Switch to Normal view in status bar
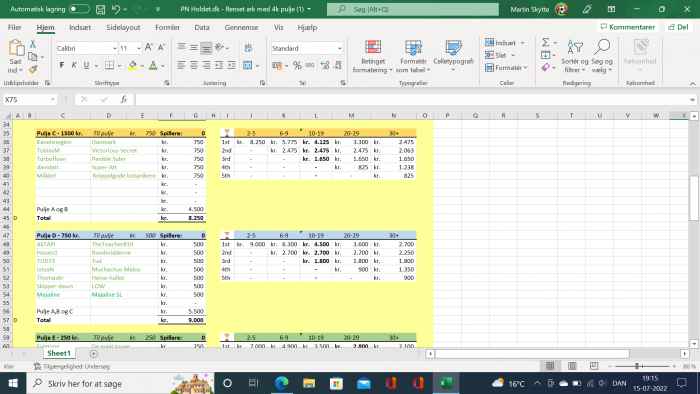The image size is (700, 394). (x=550, y=366)
